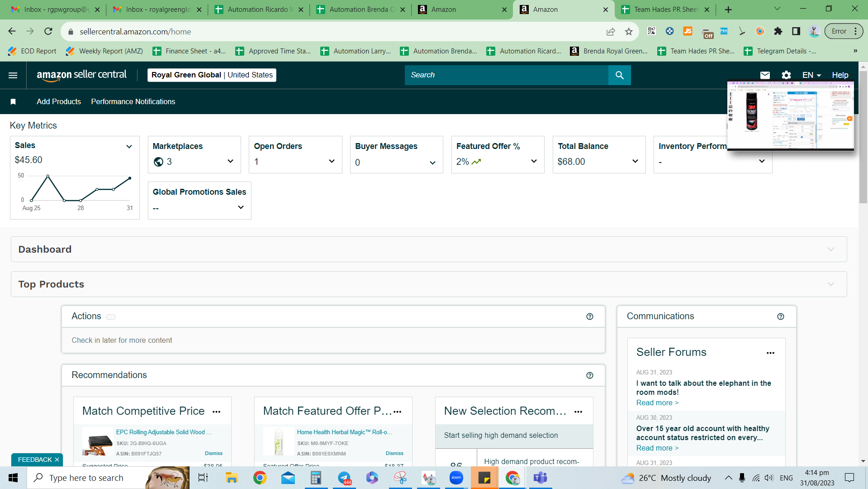The height and width of the screenshot is (489, 868).
Task: Click the Royal Green Global account switcher
Action: pyautogui.click(x=212, y=75)
